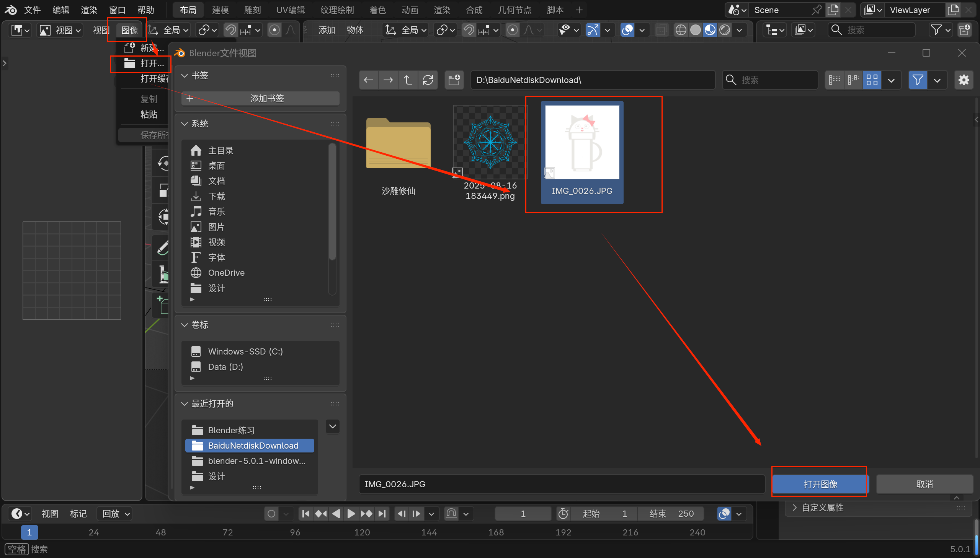980x558 pixels.
Task: Click the 结束 250 end frame field
Action: tap(671, 514)
